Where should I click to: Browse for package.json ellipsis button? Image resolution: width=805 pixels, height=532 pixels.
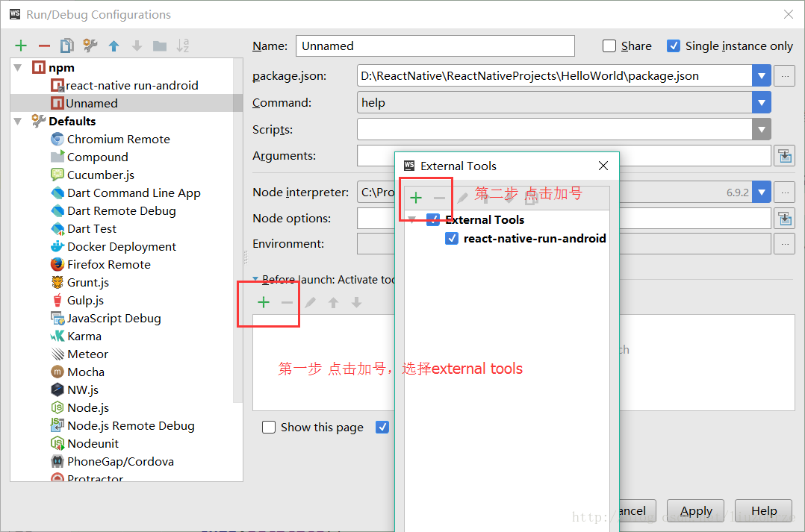784,76
